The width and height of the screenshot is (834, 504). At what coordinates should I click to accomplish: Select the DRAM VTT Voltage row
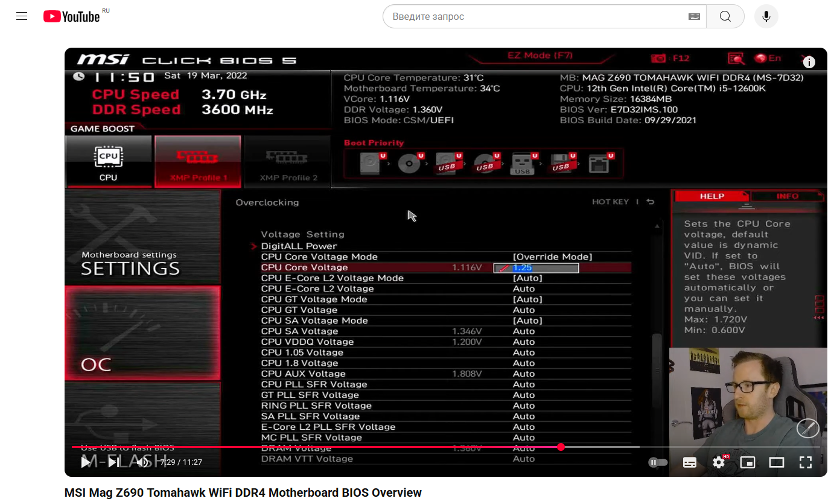[x=446, y=459]
